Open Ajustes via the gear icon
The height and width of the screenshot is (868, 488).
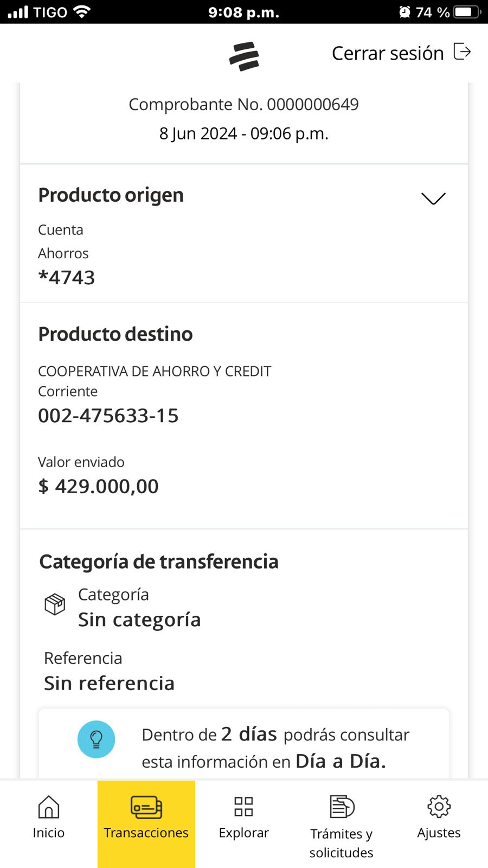(x=439, y=807)
